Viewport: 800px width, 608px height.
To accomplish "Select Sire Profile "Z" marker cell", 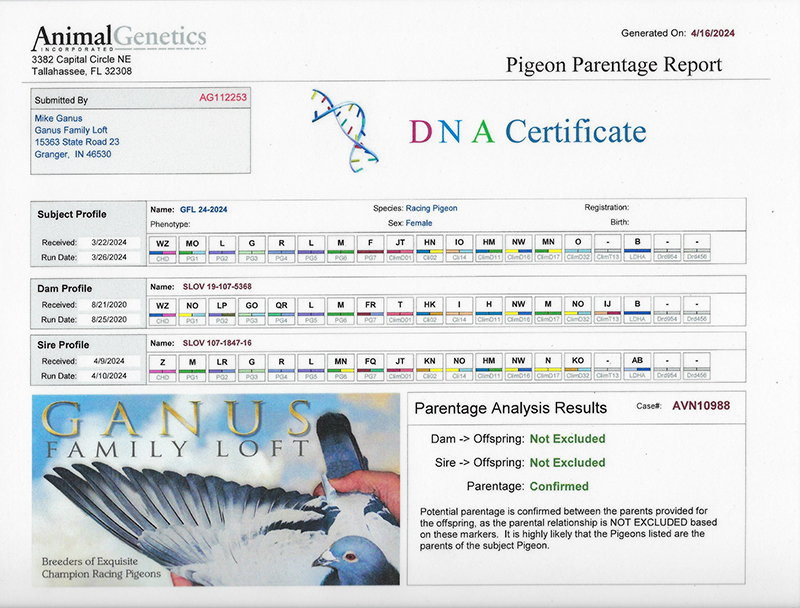I will [162, 367].
